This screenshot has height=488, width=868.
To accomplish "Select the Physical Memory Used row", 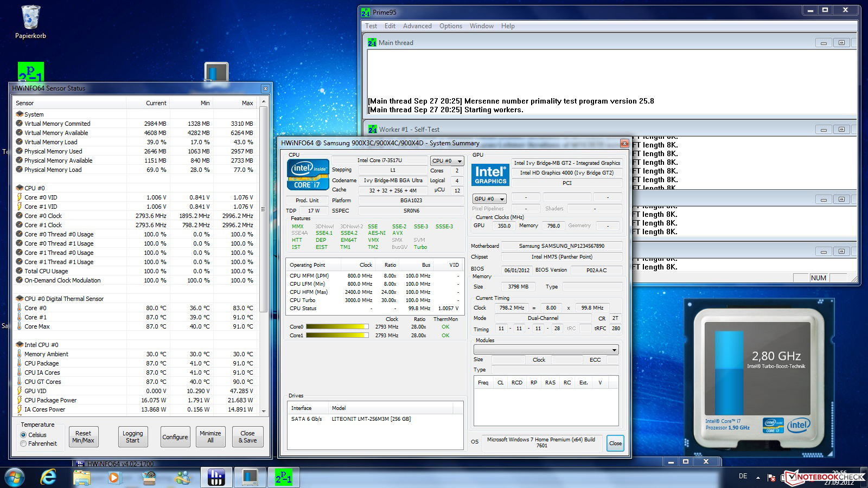I will [x=135, y=151].
